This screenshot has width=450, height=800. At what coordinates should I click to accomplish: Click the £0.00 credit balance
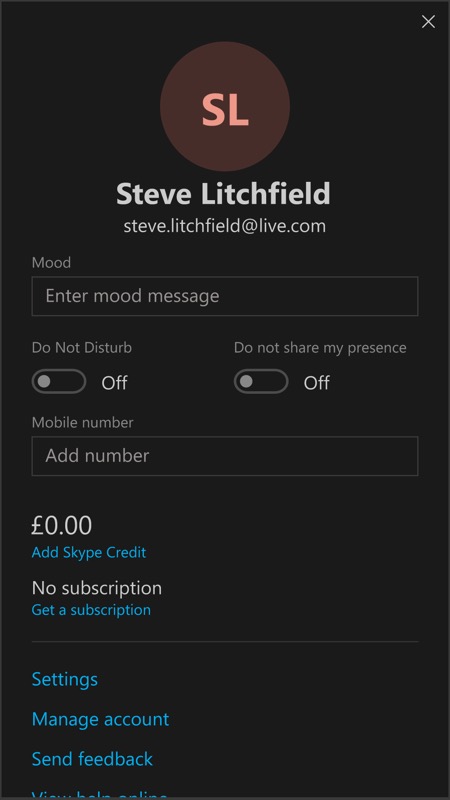point(61,526)
